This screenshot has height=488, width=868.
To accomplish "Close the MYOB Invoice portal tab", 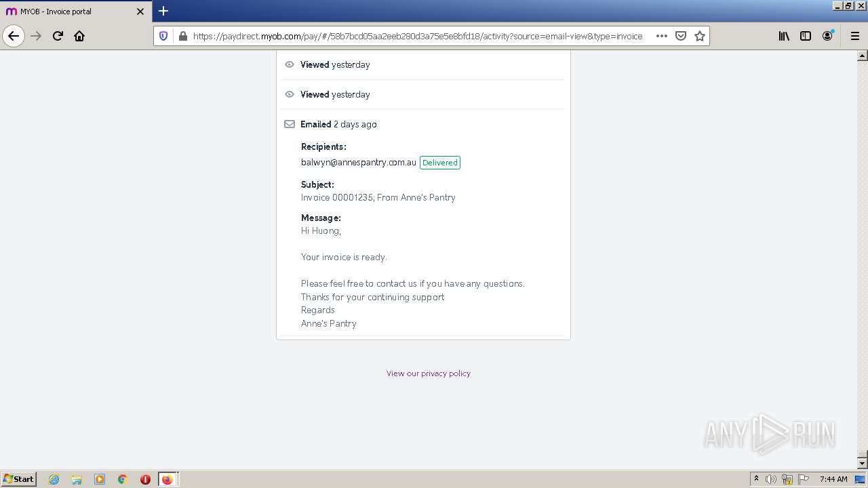I will [x=140, y=12].
